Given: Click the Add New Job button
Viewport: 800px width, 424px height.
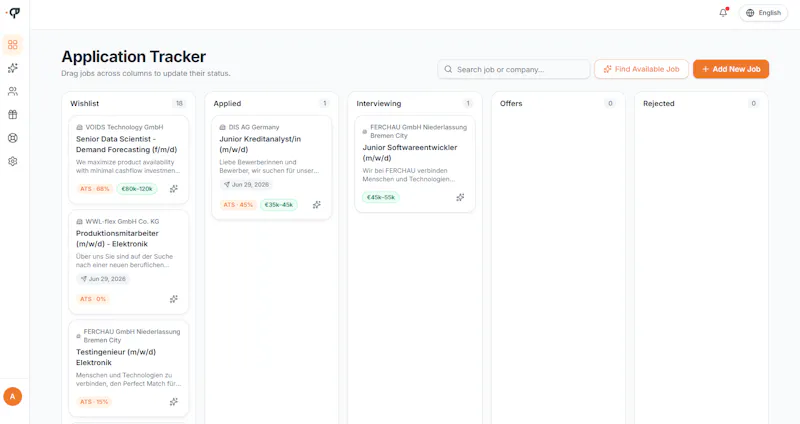Looking at the screenshot, I should coord(731,69).
